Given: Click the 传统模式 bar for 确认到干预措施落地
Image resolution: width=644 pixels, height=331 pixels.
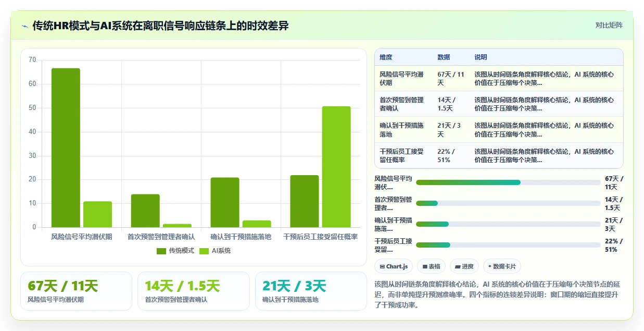Looking at the screenshot, I should click(x=225, y=202).
